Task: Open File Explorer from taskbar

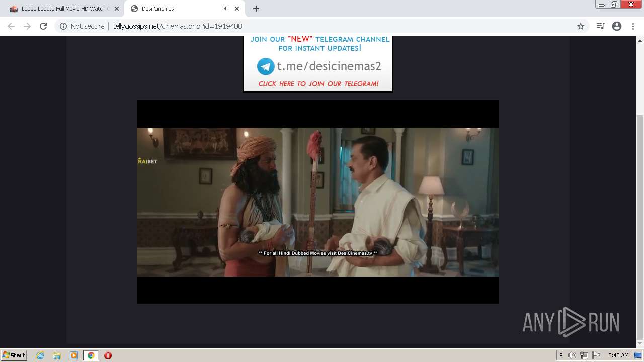Action: click(x=57, y=355)
